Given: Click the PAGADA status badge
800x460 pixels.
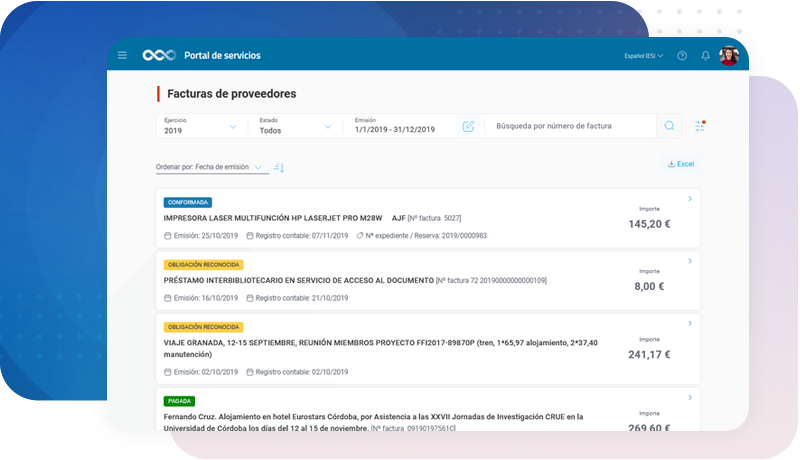Looking at the screenshot, I should pos(179,401).
